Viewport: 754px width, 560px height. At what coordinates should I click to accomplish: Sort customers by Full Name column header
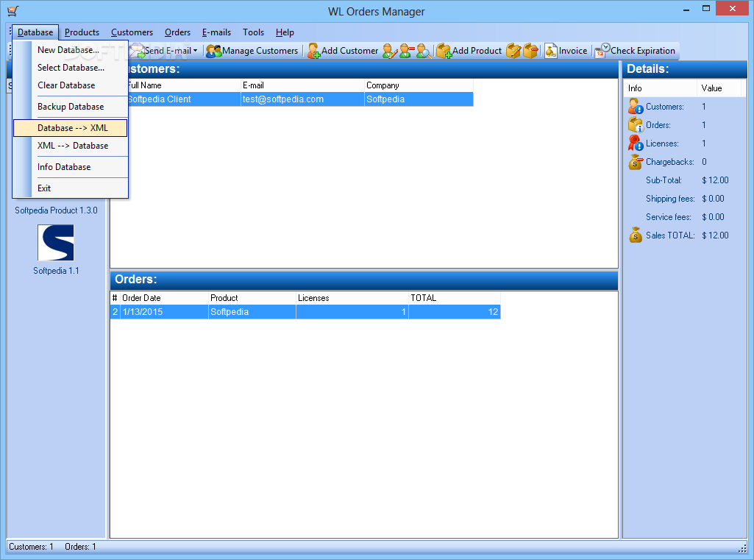coord(184,85)
